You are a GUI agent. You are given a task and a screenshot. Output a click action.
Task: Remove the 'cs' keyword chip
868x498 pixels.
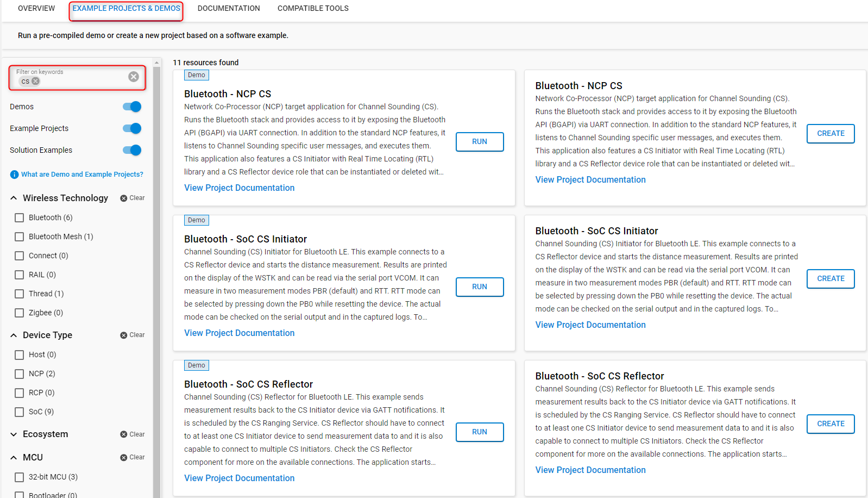36,81
